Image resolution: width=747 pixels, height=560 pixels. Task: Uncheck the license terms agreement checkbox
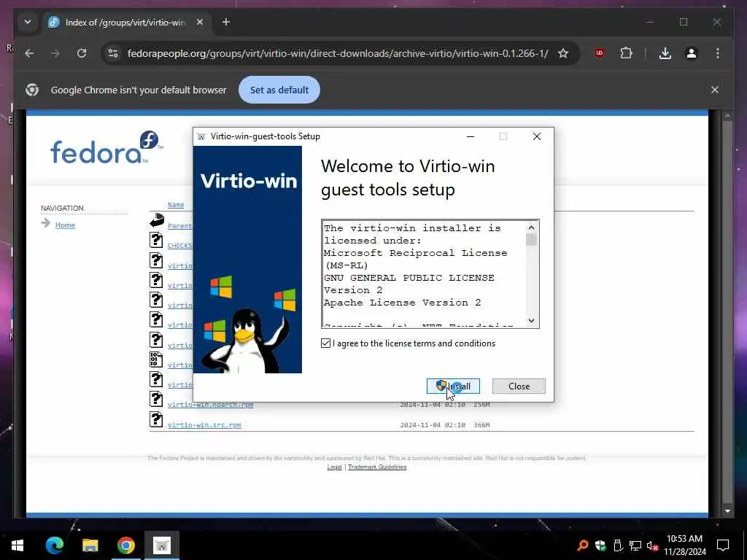click(x=326, y=343)
